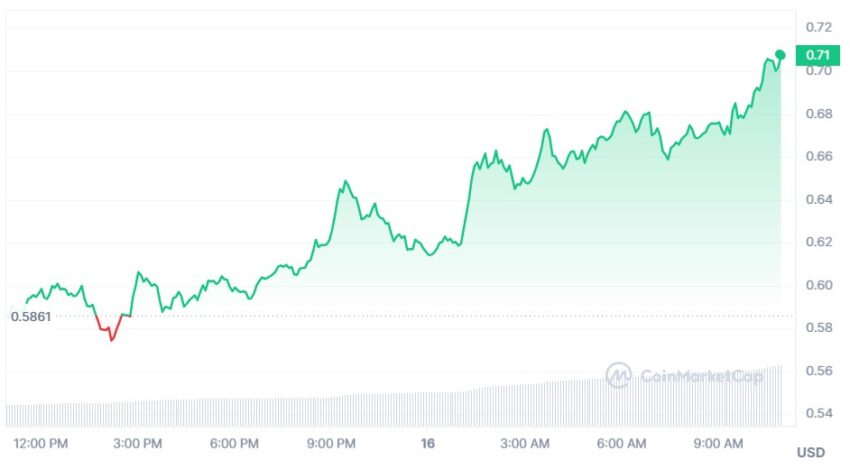Image resolution: width=850 pixels, height=469 pixels.
Task: Click the CoinMarketCap watermark logo
Action: [618, 375]
